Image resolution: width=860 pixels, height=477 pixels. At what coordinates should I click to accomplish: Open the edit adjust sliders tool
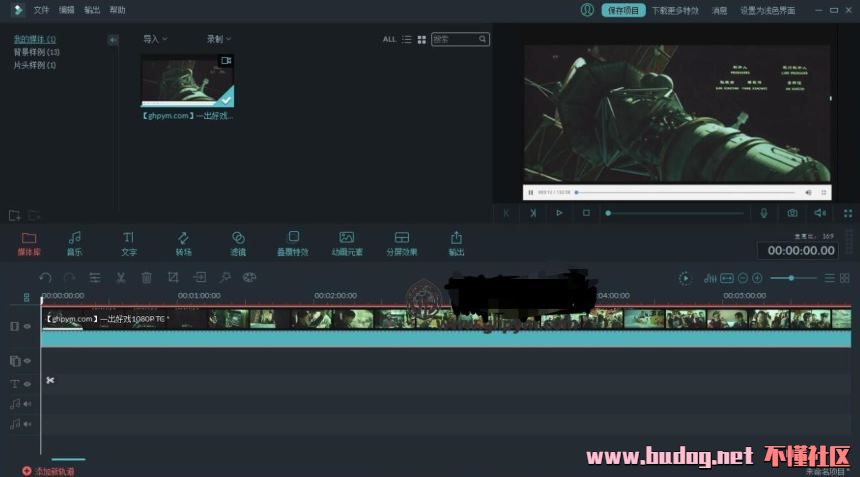point(95,277)
